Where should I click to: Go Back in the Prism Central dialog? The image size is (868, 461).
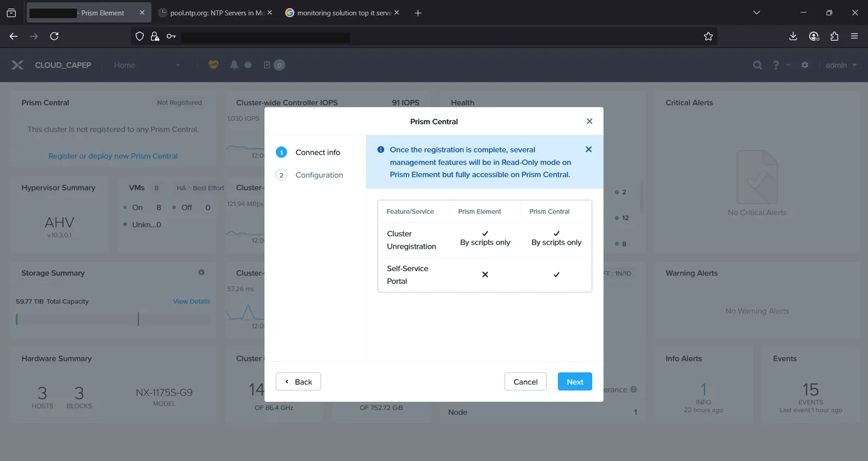click(298, 382)
